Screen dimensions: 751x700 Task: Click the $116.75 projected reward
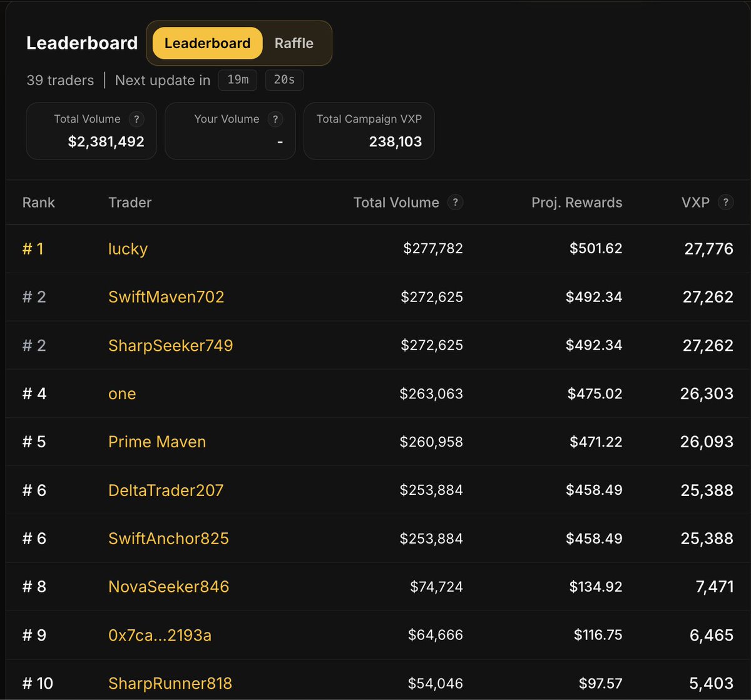(598, 636)
